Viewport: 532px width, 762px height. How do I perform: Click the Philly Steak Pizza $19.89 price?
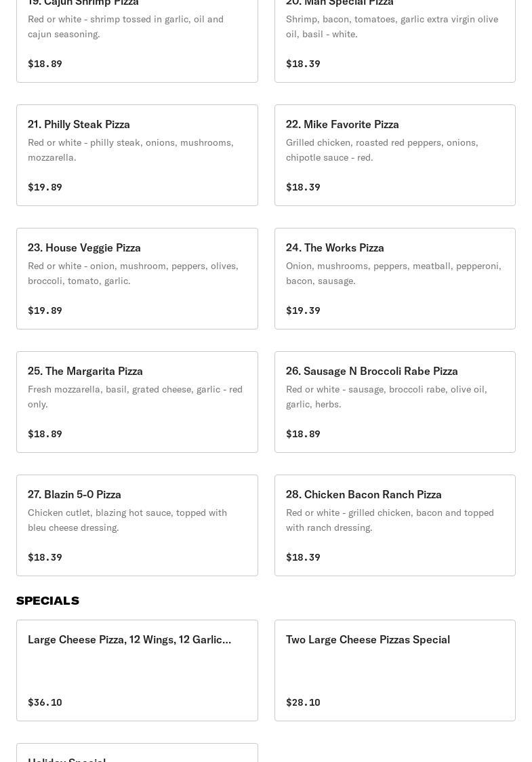[45, 187]
